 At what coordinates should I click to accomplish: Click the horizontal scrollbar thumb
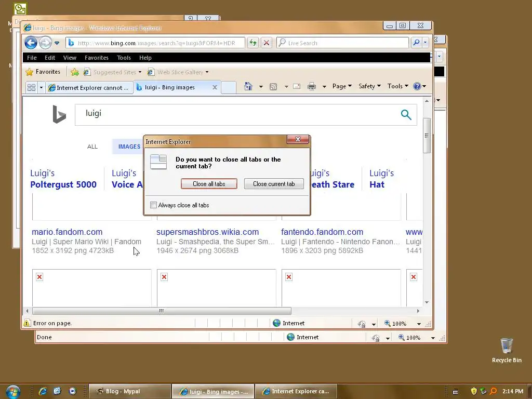pyautogui.click(x=162, y=311)
